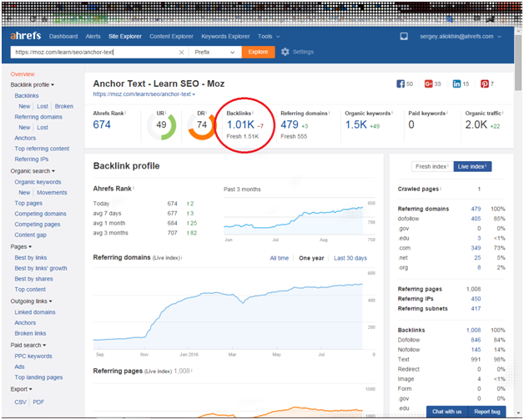
Task: Open the notifications screen icon in header
Action: click(x=404, y=36)
